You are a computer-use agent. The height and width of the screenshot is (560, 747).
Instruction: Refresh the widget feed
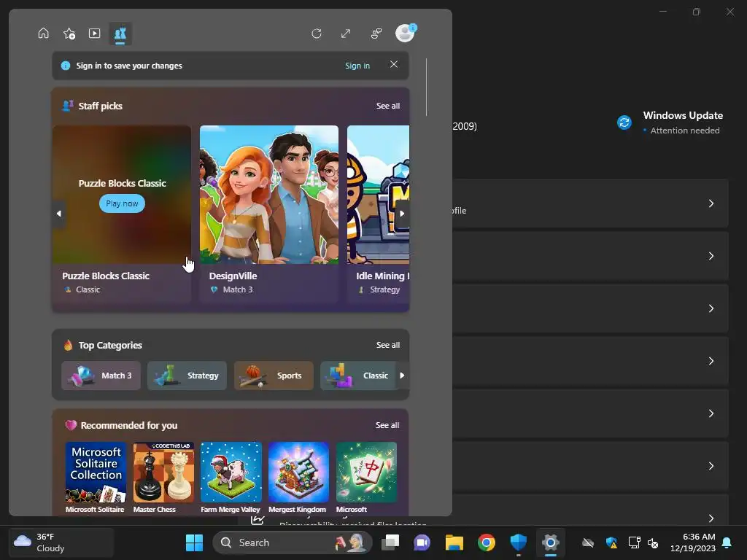[317, 34]
